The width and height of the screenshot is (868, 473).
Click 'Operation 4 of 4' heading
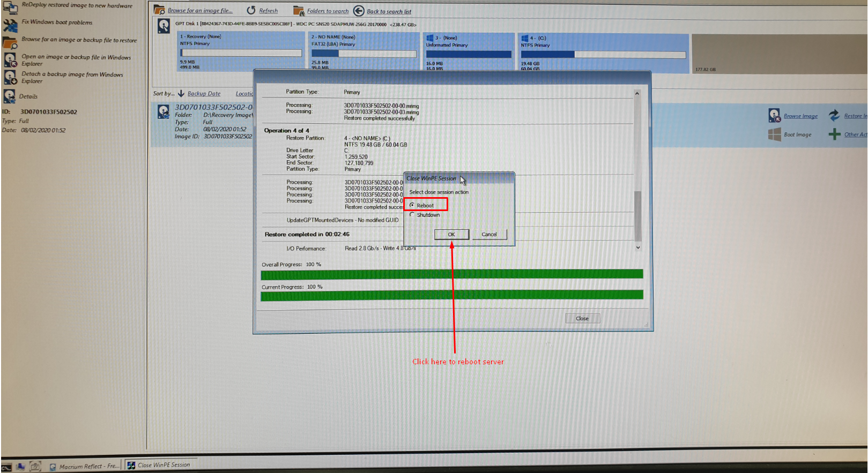coord(286,131)
